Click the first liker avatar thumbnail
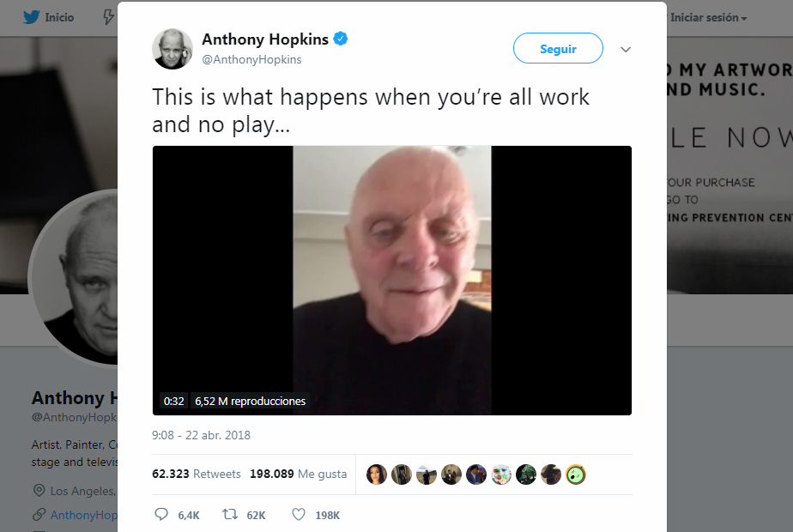Viewport: 793px width, 532px height. click(377, 475)
